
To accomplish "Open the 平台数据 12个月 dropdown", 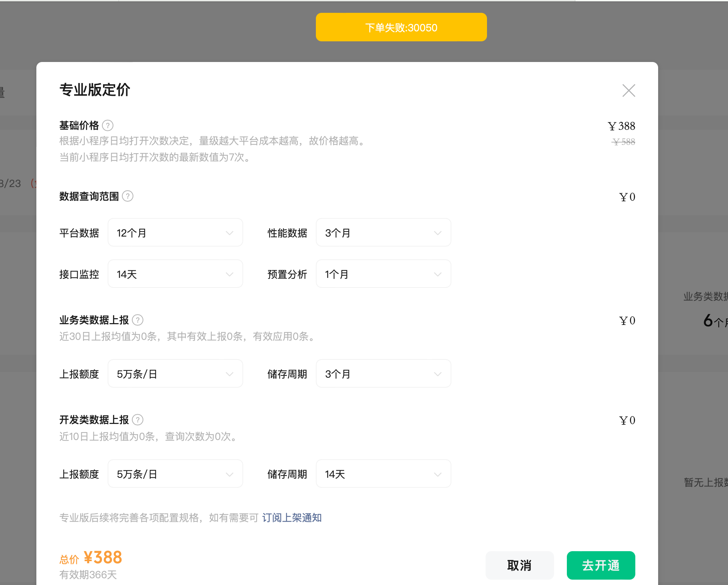I will point(175,233).
